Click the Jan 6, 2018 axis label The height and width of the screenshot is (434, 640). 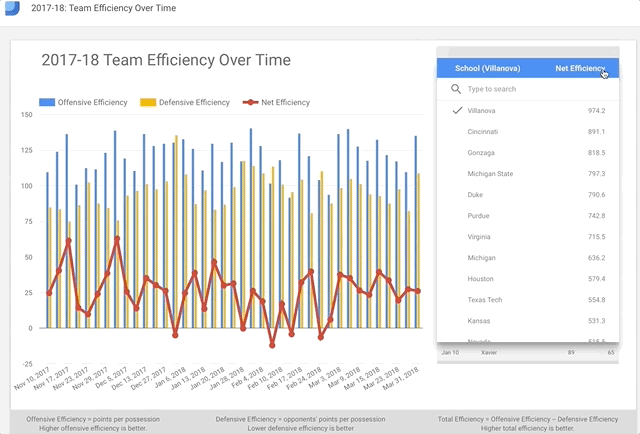coord(170,378)
